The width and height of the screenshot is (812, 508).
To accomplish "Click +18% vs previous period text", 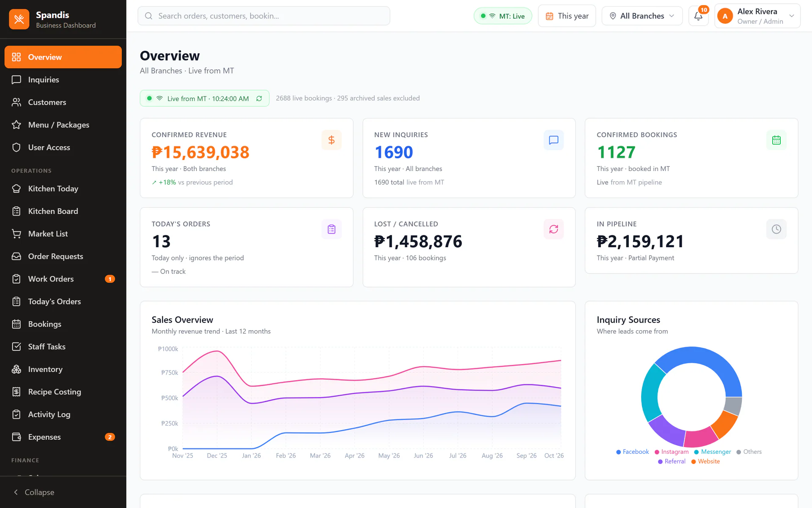I will (x=192, y=182).
